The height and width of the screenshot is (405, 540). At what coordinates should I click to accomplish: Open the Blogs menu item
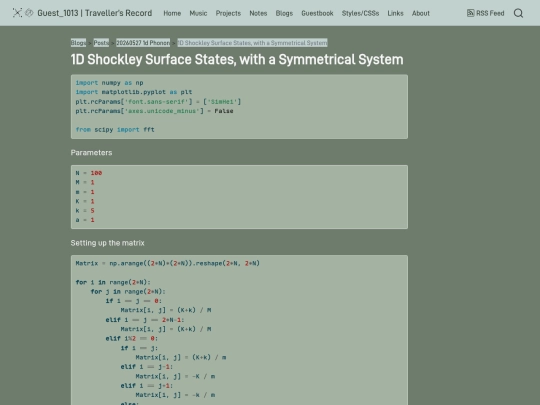click(x=284, y=13)
